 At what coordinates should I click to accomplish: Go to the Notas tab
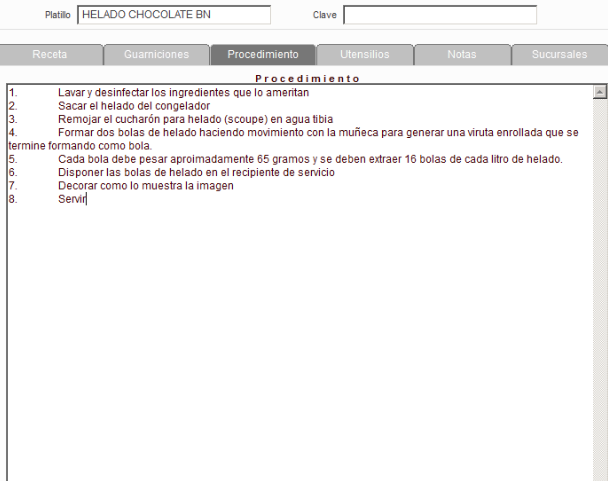tap(461, 55)
